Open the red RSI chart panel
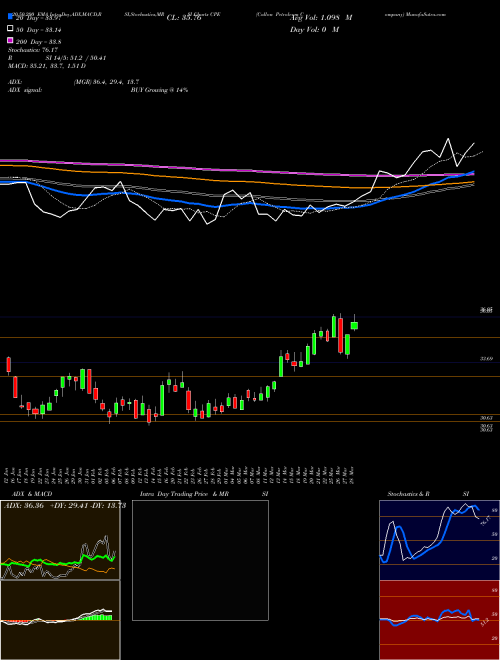Screen dimensions: 500x660 [439, 620]
